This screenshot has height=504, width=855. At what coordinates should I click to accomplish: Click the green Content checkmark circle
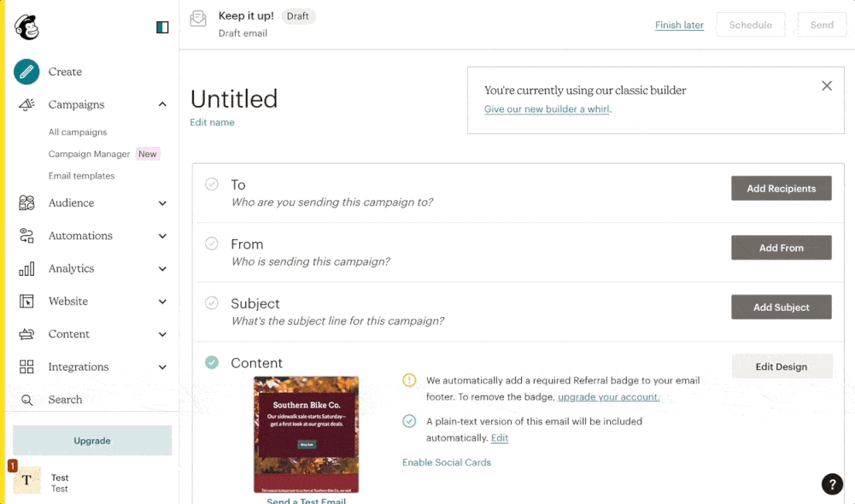coord(211,360)
